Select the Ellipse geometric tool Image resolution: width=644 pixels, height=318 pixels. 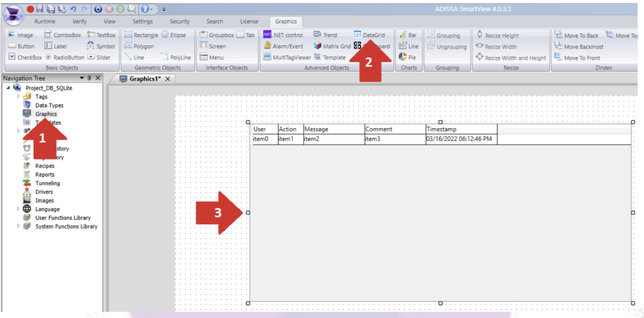(174, 35)
